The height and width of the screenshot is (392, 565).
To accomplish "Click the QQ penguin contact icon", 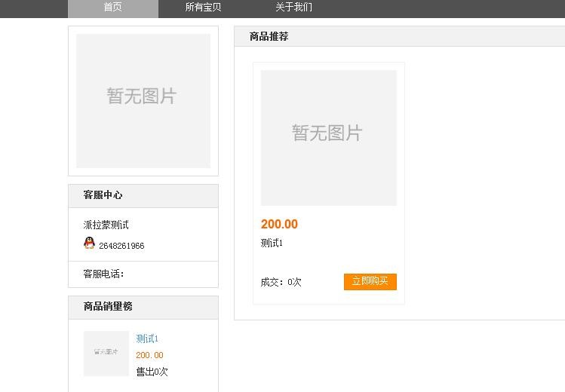I will click(x=89, y=243).
